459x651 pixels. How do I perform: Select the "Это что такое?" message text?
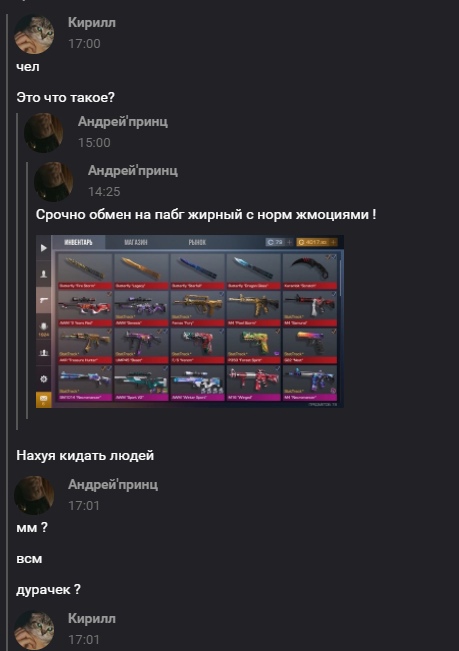(x=65, y=98)
